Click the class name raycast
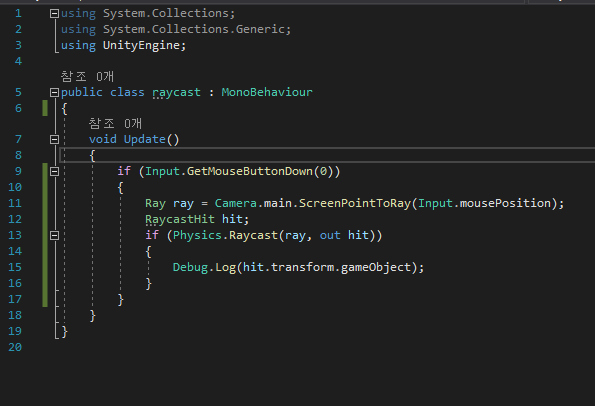The width and height of the screenshot is (595, 406). point(176,93)
